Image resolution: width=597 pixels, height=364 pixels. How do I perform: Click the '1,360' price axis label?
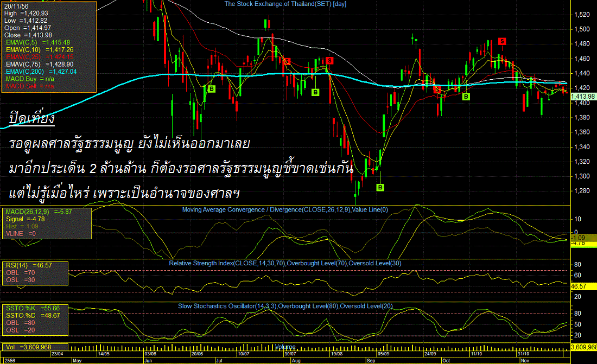[581, 132]
